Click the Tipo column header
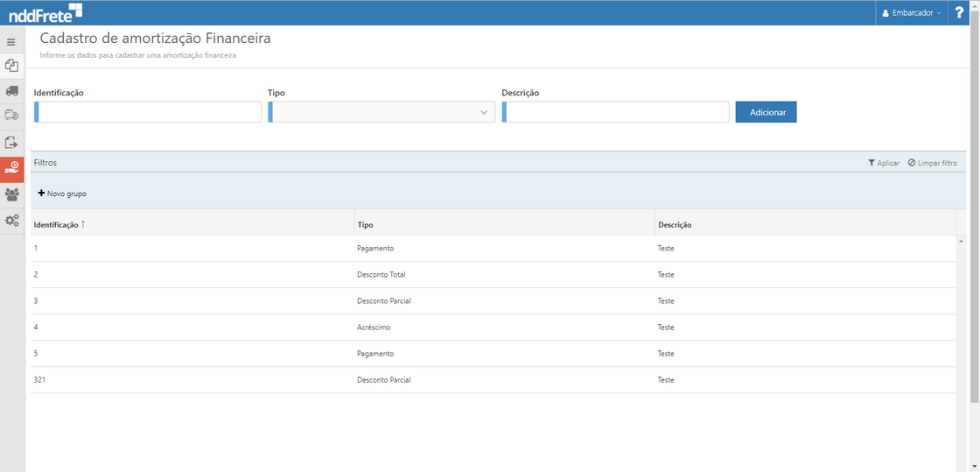Image resolution: width=980 pixels, height=472 pixels. (366, 225)
